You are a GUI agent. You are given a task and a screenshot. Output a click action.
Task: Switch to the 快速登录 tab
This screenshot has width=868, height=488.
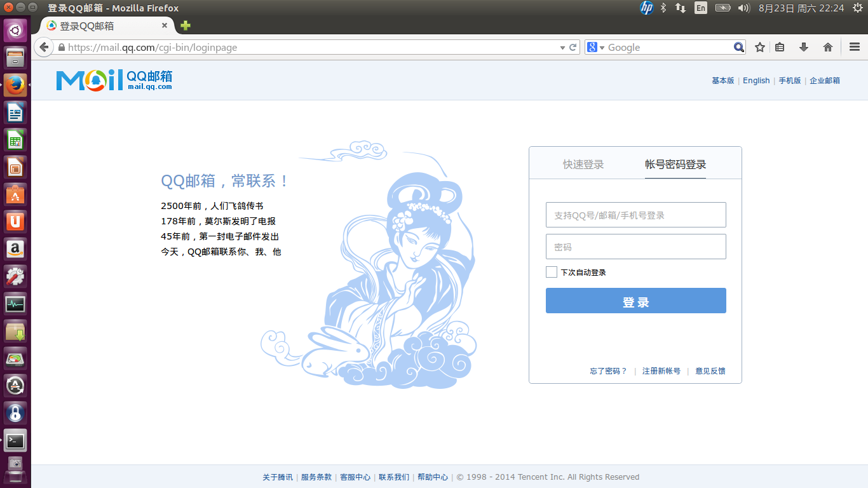pyautogui.click(x=583, y=164)
